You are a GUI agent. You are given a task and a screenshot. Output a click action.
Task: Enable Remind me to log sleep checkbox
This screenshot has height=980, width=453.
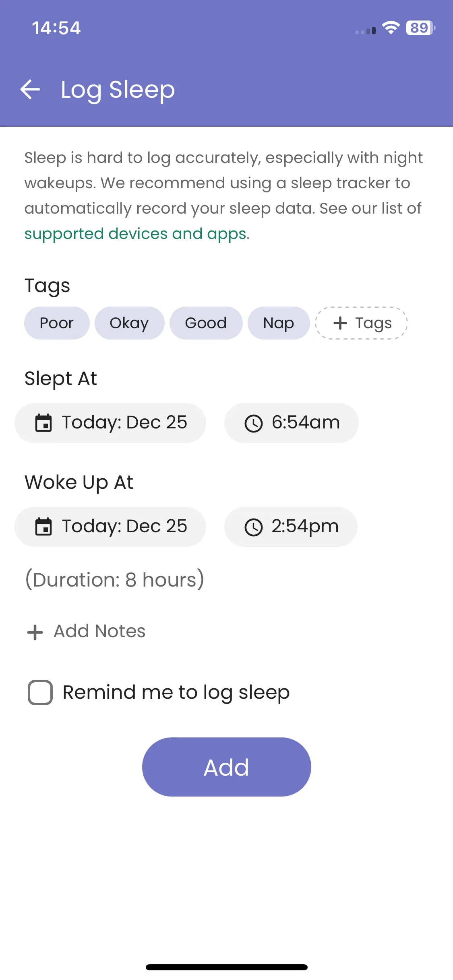[x=40, y=692]
